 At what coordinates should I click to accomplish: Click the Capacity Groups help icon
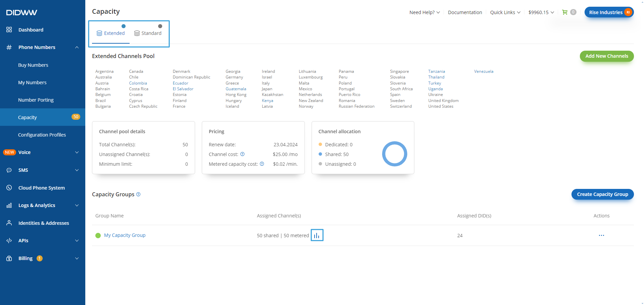point(138,194)
